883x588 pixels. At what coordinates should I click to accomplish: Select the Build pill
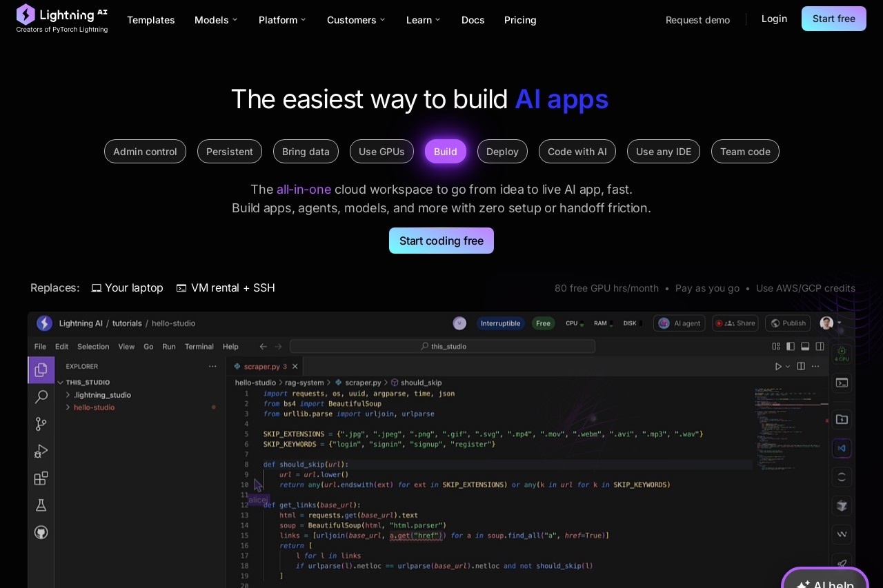446,152
